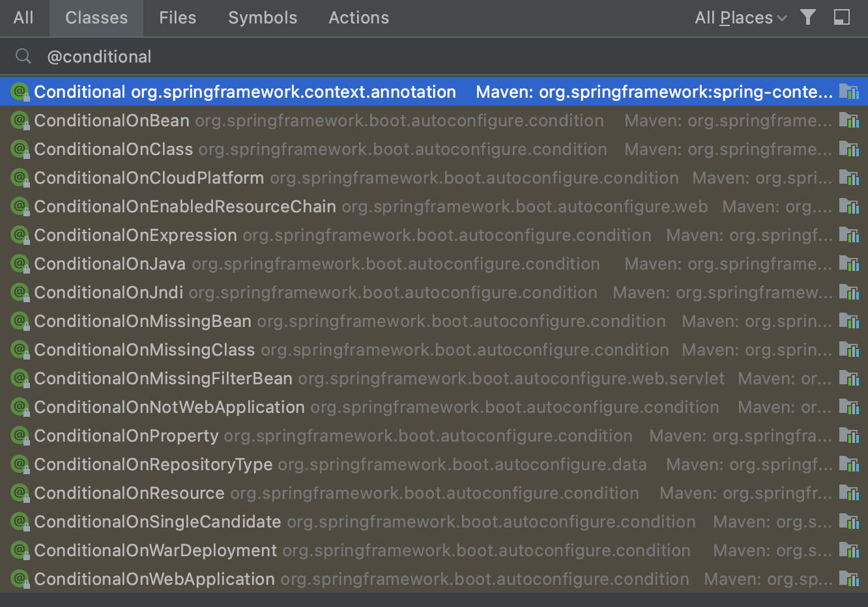This screenshot has height=607, width=868.
Task: Switch to the Symbols tab
Action: (x=263, y=18)
